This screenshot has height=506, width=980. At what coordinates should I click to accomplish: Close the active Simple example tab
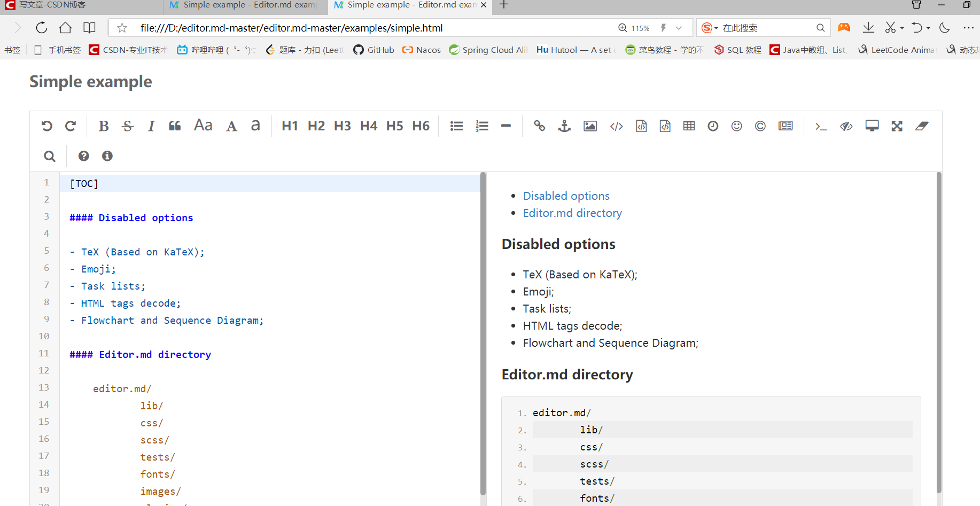pyautogui.click(x=484, y=5)
